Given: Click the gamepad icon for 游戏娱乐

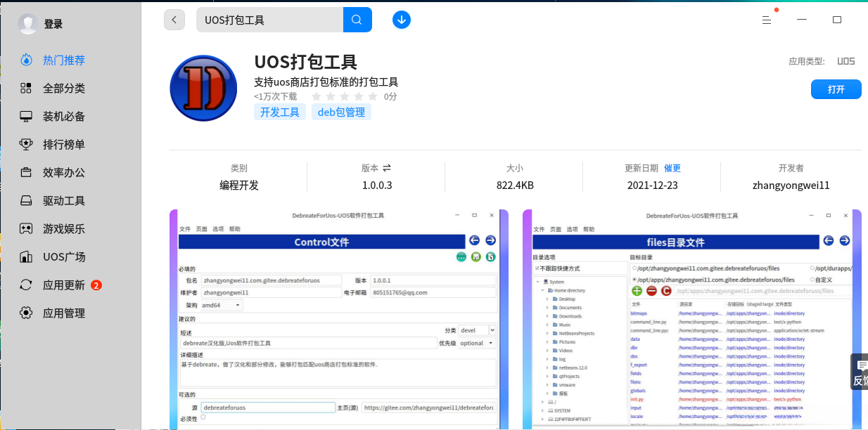Looking at the screenshot, I should 26,229.
